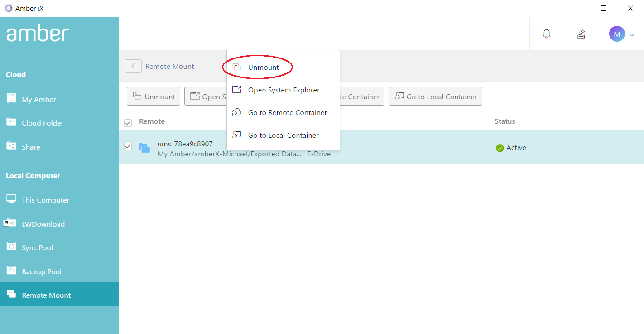This screenshot has width=644, height=334.
Task: Click the notification bell icon
Action: pyautogui.click(x=547, y=34)
